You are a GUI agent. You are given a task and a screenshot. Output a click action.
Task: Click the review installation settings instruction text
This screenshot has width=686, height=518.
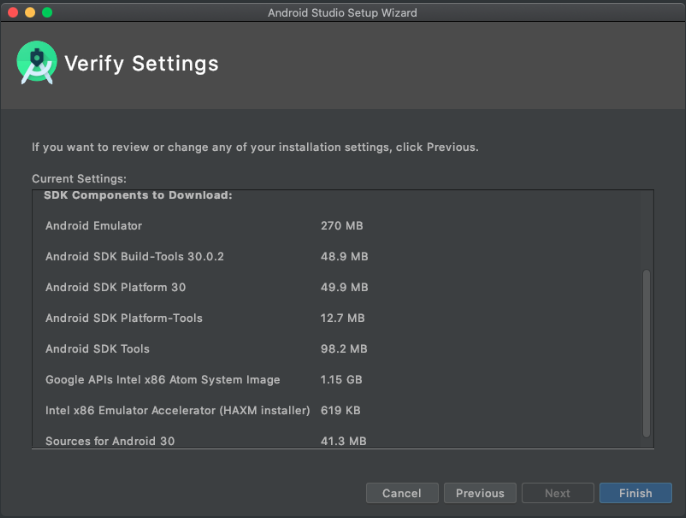[x=255, y=147]
